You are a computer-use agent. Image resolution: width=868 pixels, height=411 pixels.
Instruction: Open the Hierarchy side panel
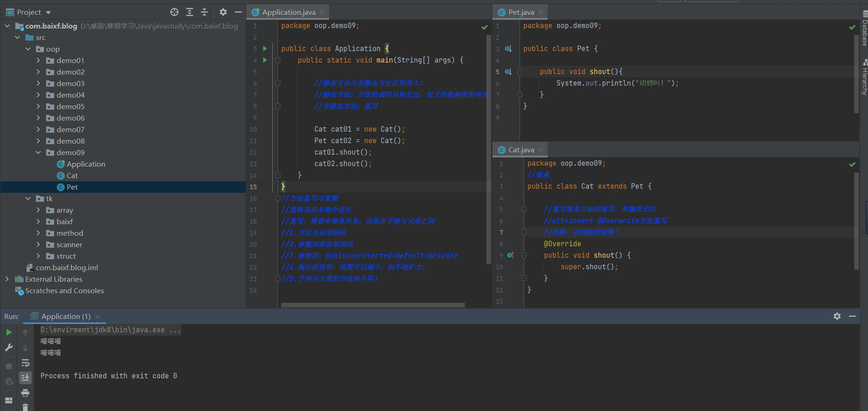pyautogui.click(x=864, y=76)
